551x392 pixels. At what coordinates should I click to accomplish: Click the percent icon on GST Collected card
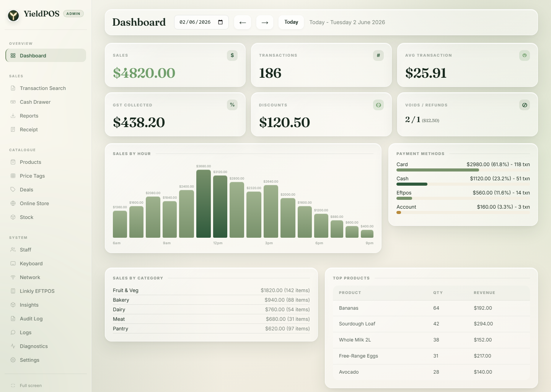(232, 105)
